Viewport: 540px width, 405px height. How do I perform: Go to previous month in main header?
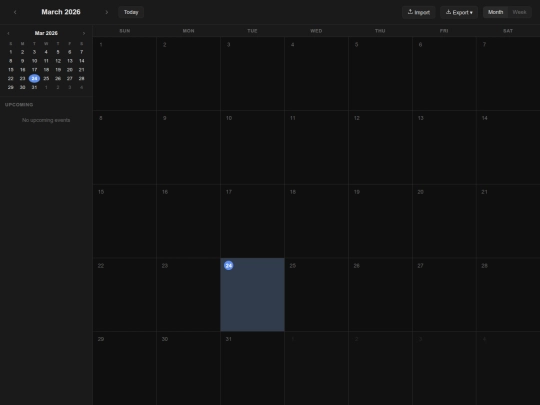tap(15, 12)
